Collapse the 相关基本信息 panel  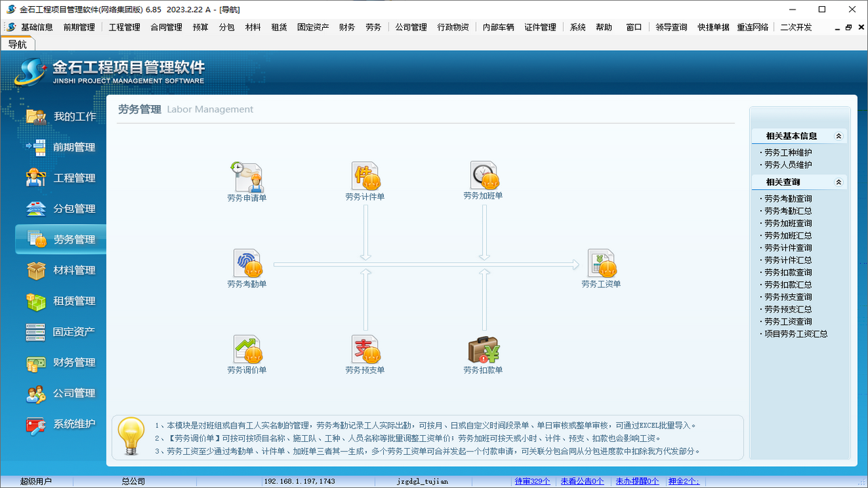pyautogui.click(x=841, y=136)
